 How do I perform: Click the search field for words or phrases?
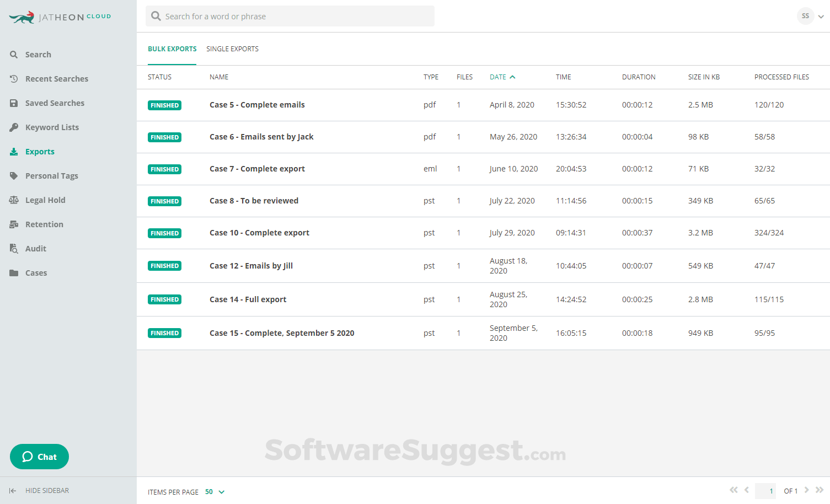(x=290, y=16)
